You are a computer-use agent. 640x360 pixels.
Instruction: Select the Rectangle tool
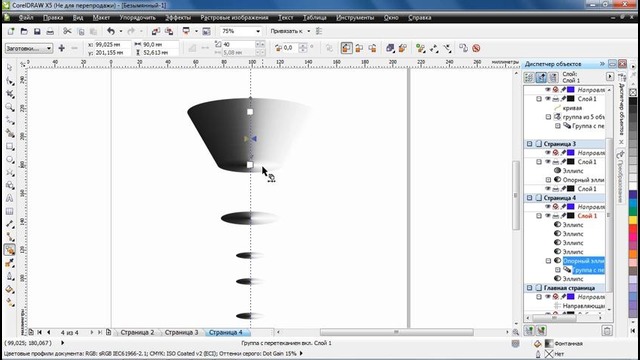(10, 147)
